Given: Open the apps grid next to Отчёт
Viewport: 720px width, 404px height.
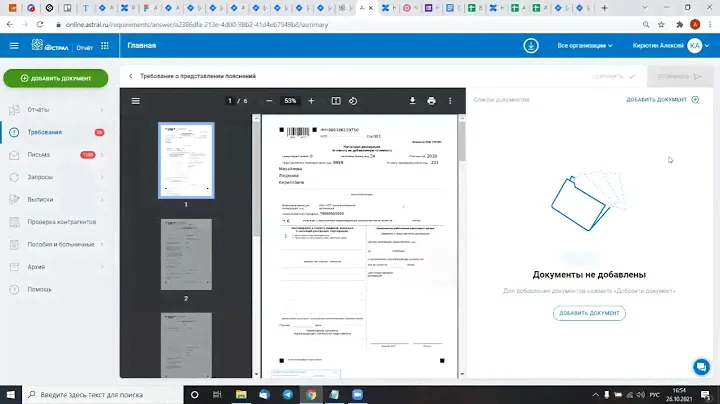Looking at the screenshot, I should [107, 46].
